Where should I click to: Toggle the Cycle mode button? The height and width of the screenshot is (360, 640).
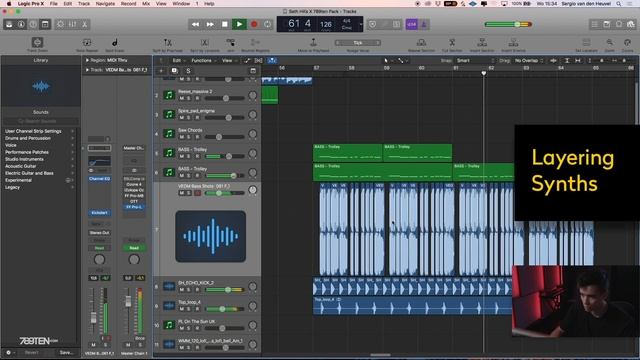[267, 24]
